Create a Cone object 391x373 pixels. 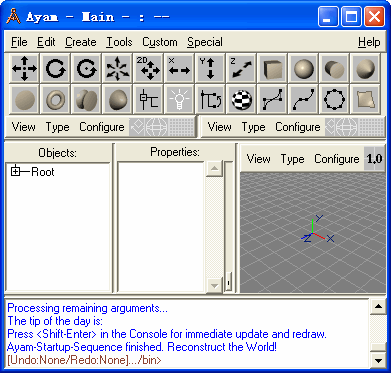click(365, 68)
